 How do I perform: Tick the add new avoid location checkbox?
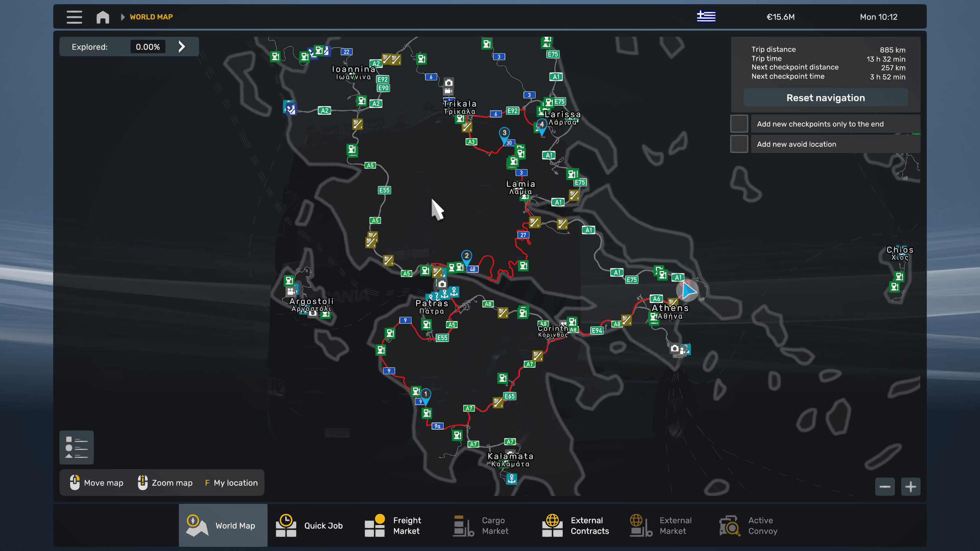pos(739,144)
